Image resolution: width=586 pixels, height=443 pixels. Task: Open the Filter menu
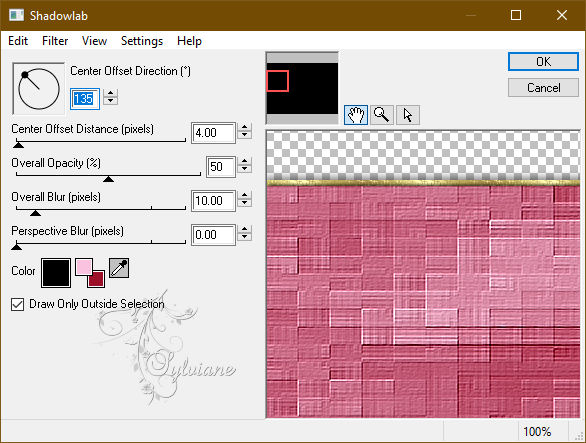point(55,41)
